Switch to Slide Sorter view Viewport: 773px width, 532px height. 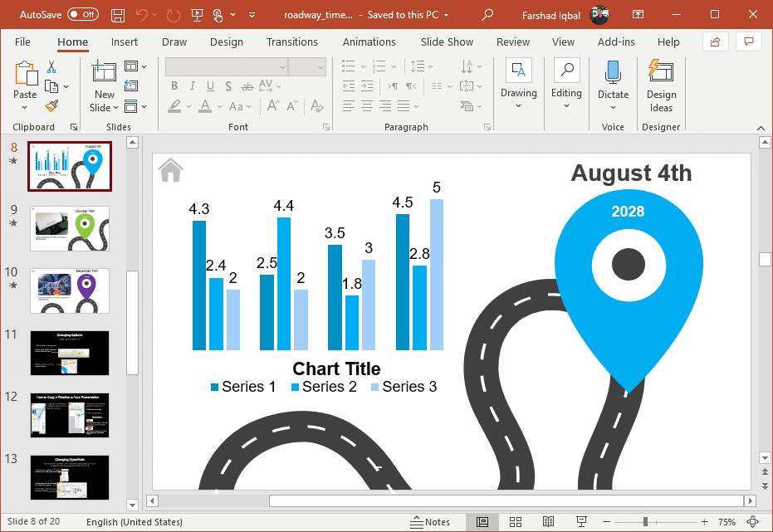coord(515,522)
